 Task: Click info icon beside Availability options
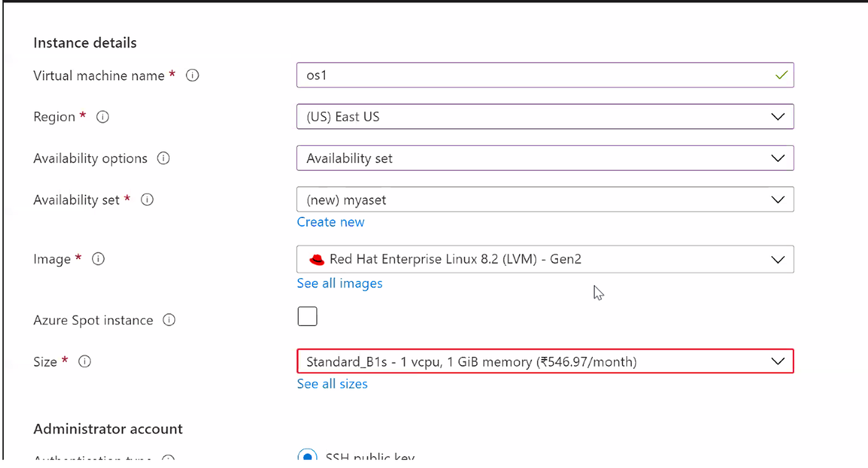[x=164, y=159]
